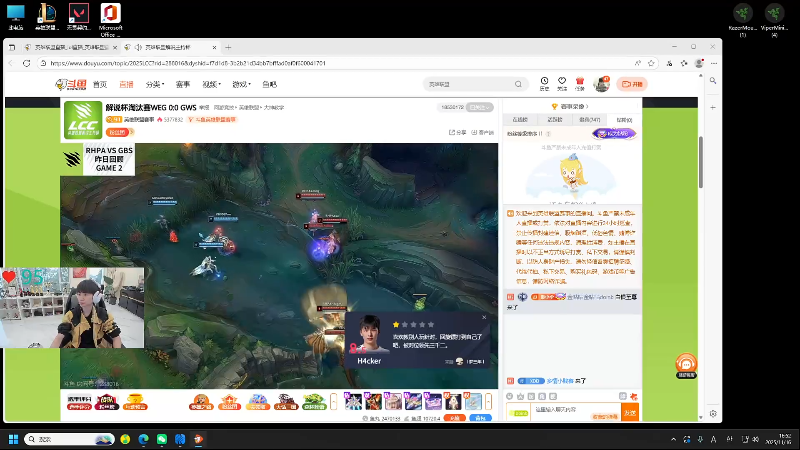
Task: Open the Edge sidebar settings gear
Action: tap(713, 414)
